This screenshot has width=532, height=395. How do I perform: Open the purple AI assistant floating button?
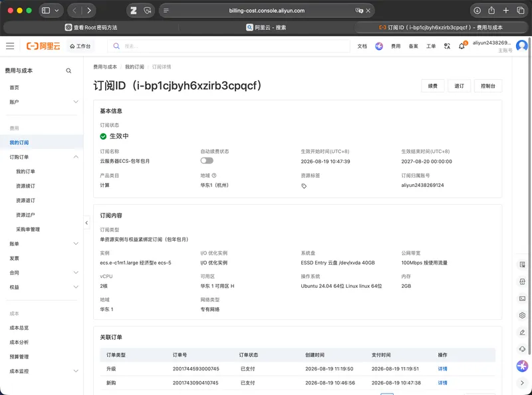click(x=522, y=366)
